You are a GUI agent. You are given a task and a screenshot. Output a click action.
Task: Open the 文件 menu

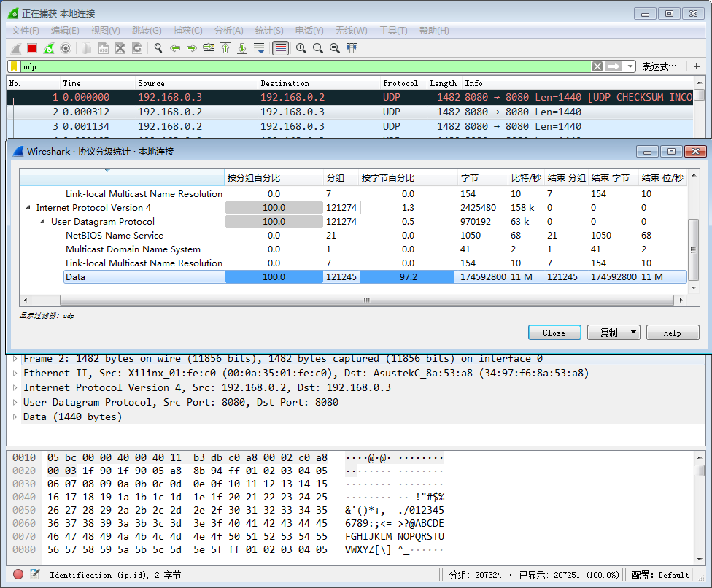26,31
